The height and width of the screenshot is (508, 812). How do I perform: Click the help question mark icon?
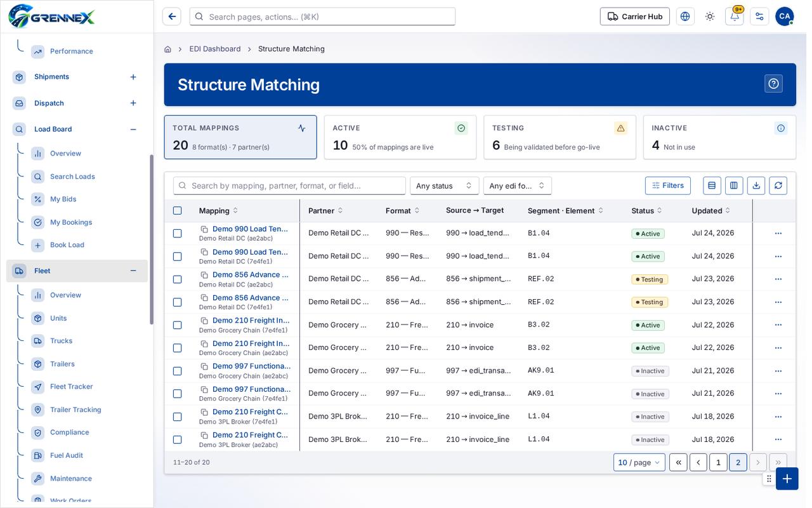click(773, 84)
